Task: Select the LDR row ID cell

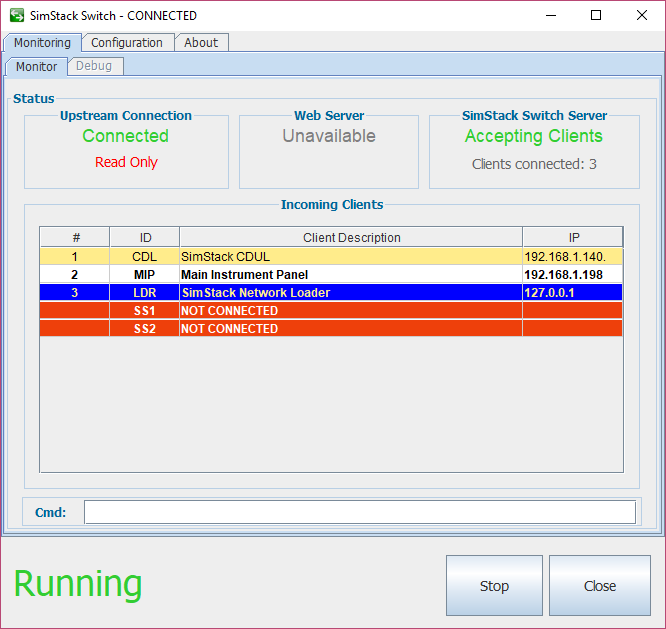Action: tap(144, 293)
